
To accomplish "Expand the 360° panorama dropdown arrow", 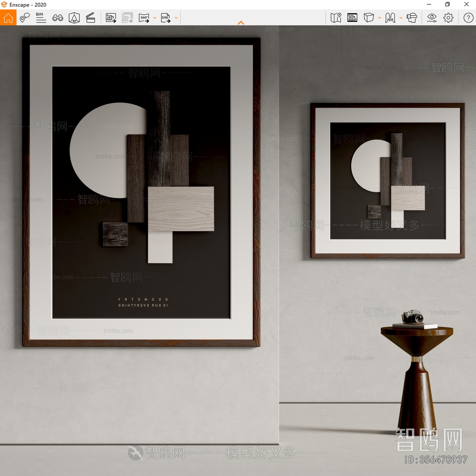I will pos(155,18).
